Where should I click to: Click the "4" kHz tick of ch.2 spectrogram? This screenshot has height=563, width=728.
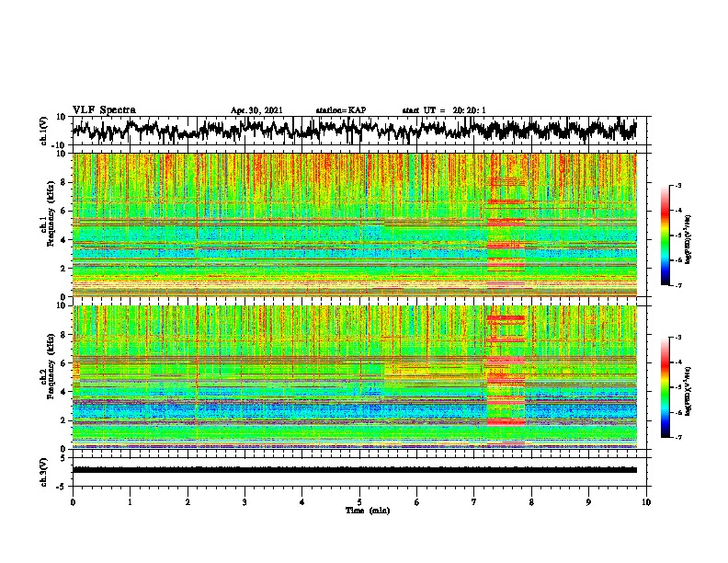click(x=63, y=392)
